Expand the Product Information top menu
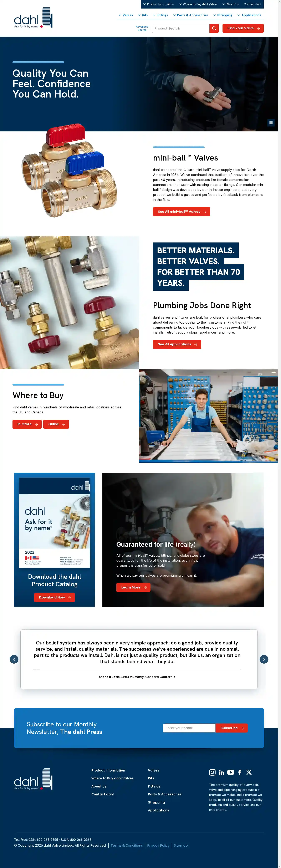This screenshot has width=281, height=868. pyautogui.click(x=159, y=4)
